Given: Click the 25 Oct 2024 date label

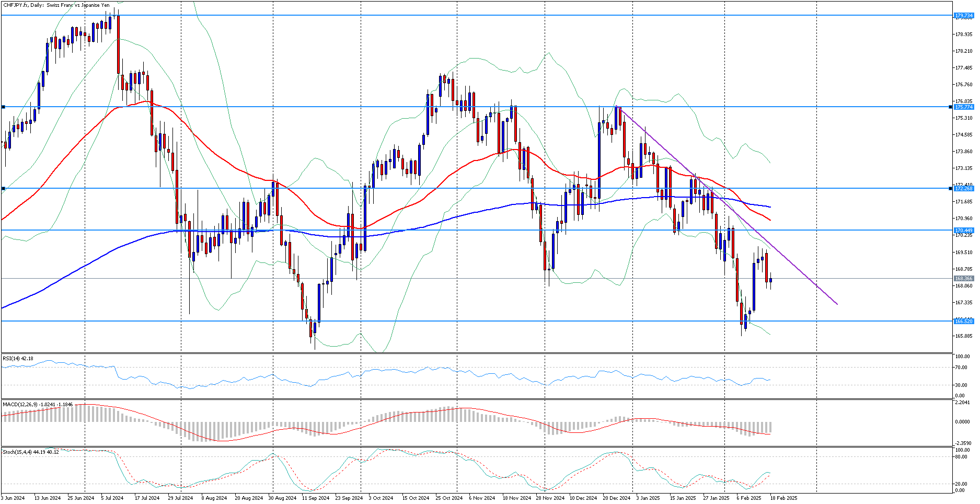Looking at the screenshot, I should pos(449,498).
